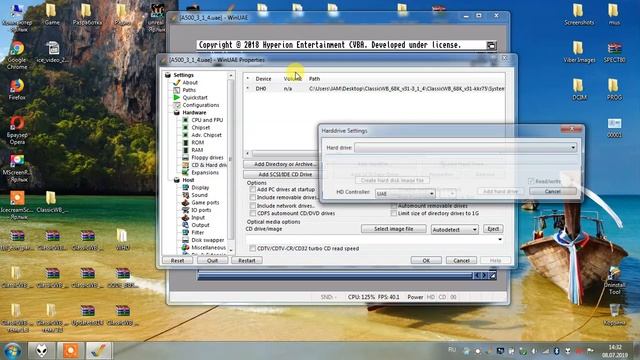Open Adv. Chipset icon
Screen dimensions: 640x360
point(185,135)
